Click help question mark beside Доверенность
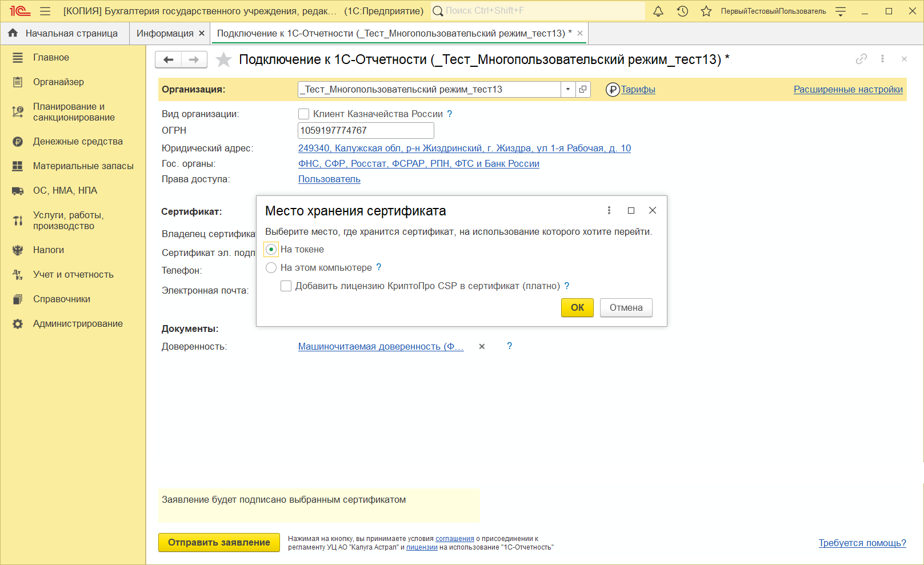This screenshot has height=565, width=924. coord(510,346)
